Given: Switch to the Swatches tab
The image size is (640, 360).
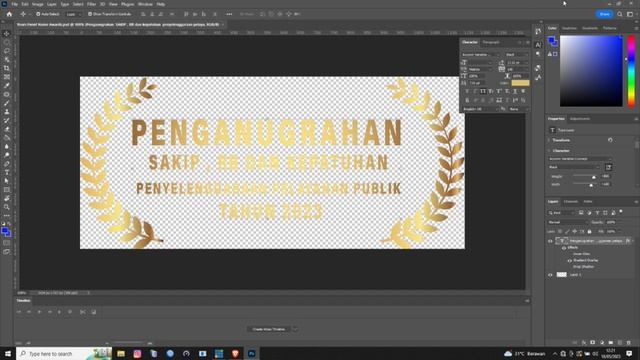Looking at the screenshot, I should tap(569, 28).
